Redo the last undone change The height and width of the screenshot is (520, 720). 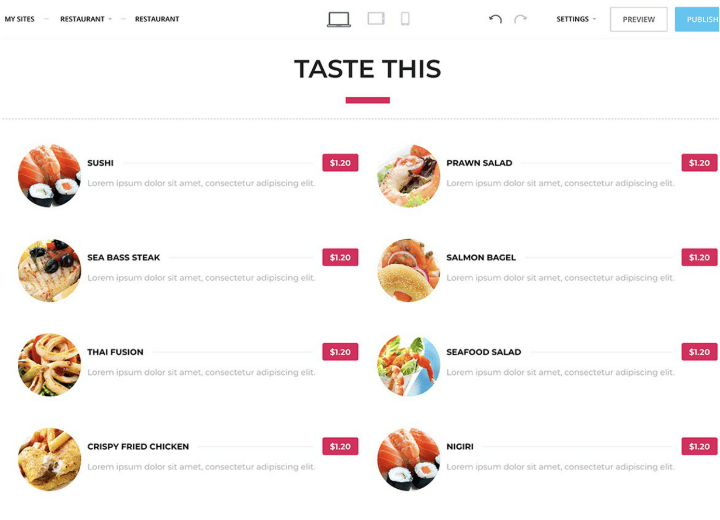pos(520,19)
